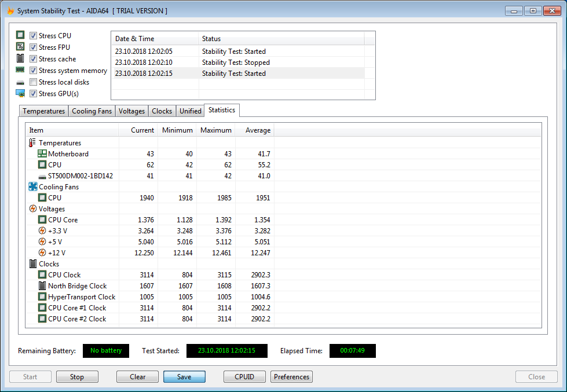
Task: Open the Preferences dialog
Action: (x=291, y=377)
